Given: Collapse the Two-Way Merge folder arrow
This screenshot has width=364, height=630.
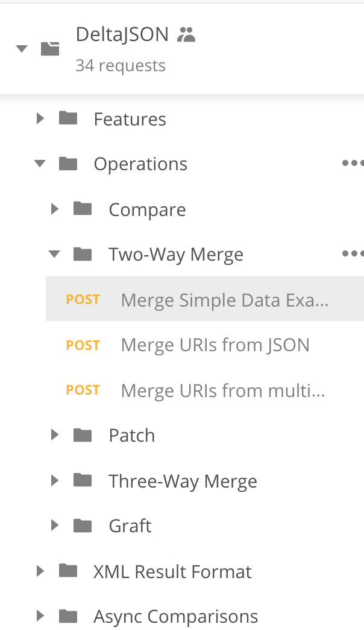Looking at the screenshot, I should (55, 254).
